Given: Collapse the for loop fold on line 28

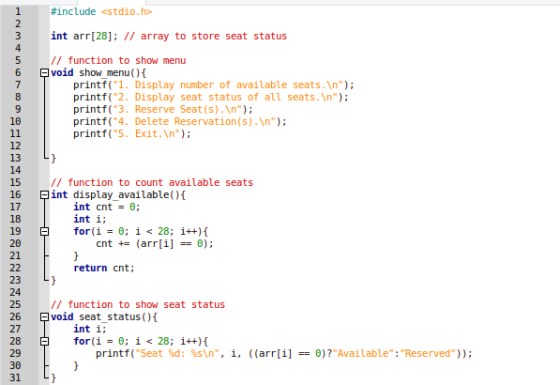Looking at the screenshot, I should pyautogui.click(x=44, y=341).
